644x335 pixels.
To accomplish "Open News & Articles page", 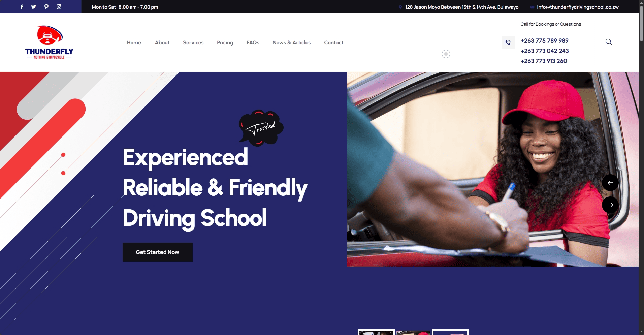I will [292, 43].
